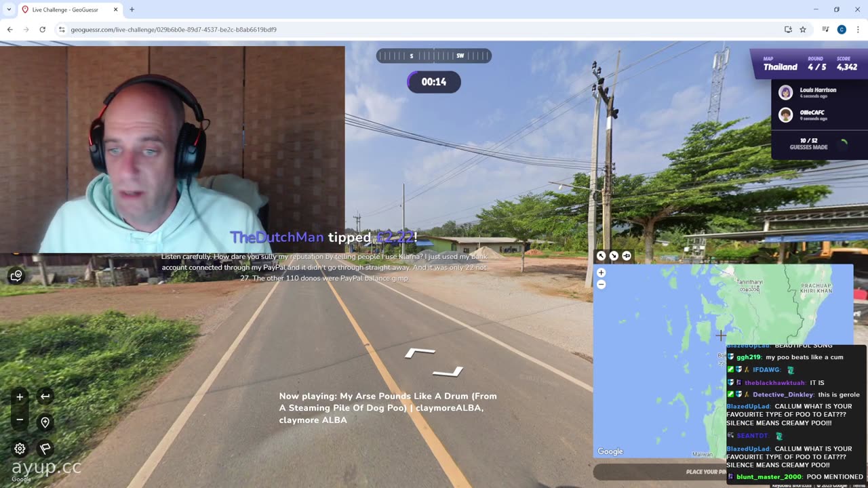Zoom out Street View with minus button
Image resolution: width=868 pixels, height=488 pixels.
click(x=20, y=420)
